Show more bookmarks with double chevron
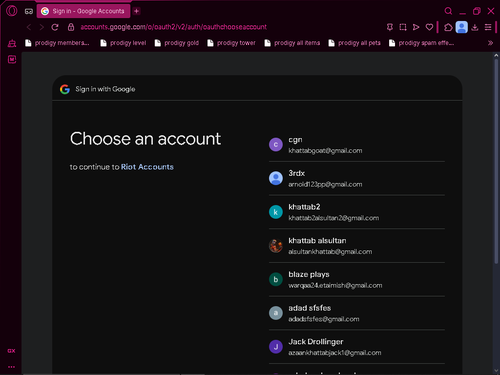 click(490, 43)
